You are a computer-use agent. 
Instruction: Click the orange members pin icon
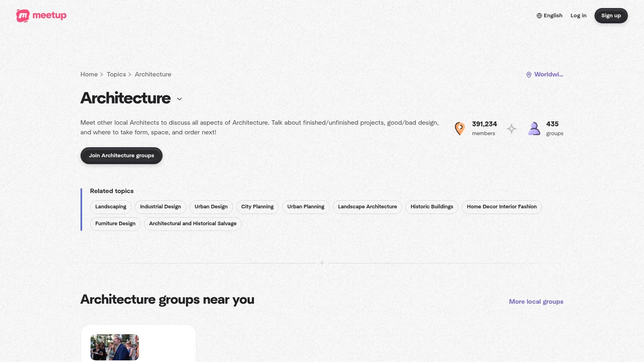[x=460, y=129]
